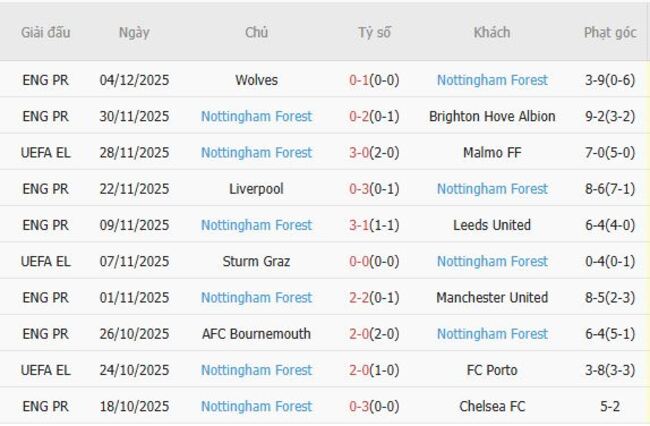The width and height of the screenshot is (650, 426).
Task: Click the 2-2(0-1) Manchester United match score
Action: 374,297
